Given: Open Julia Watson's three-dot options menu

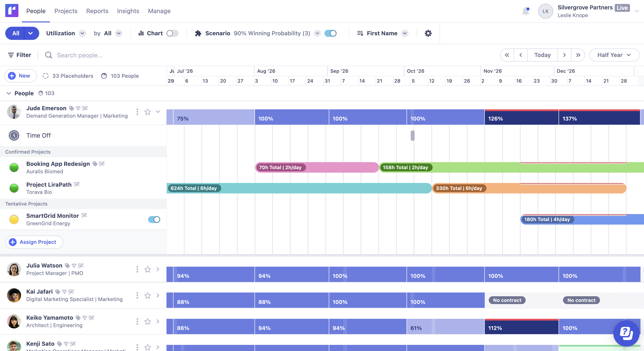Looking at the screenshot, I should pyautogui.click(x=137, y=269).
